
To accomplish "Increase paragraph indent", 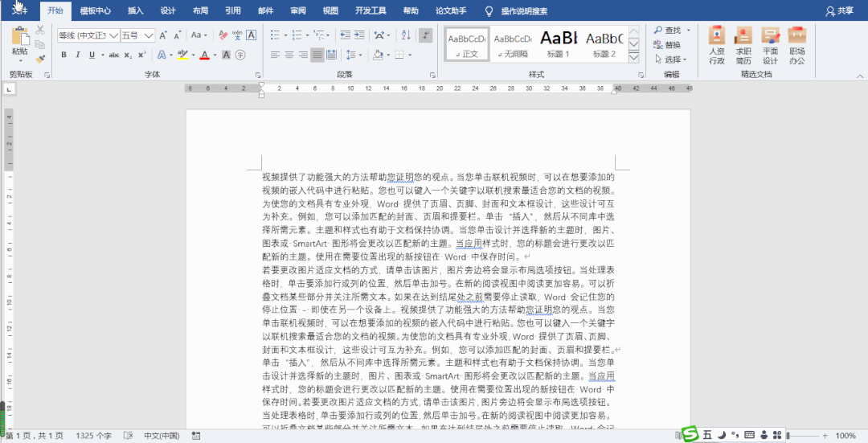I will [x=360, y=35].
